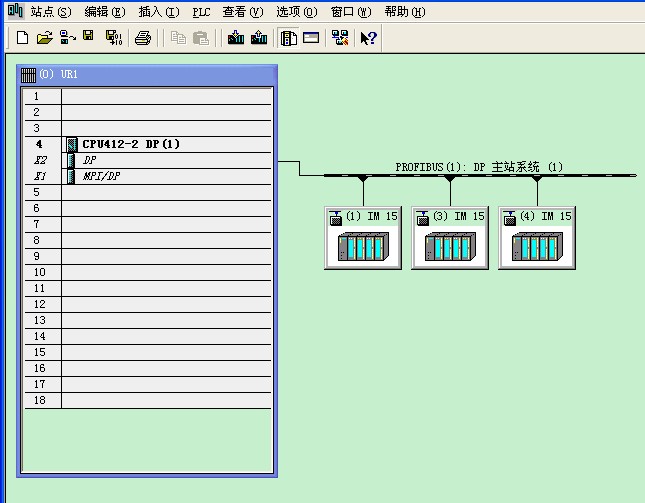Select the CPU412-2 DP(1) rack row

pos(130,144)
